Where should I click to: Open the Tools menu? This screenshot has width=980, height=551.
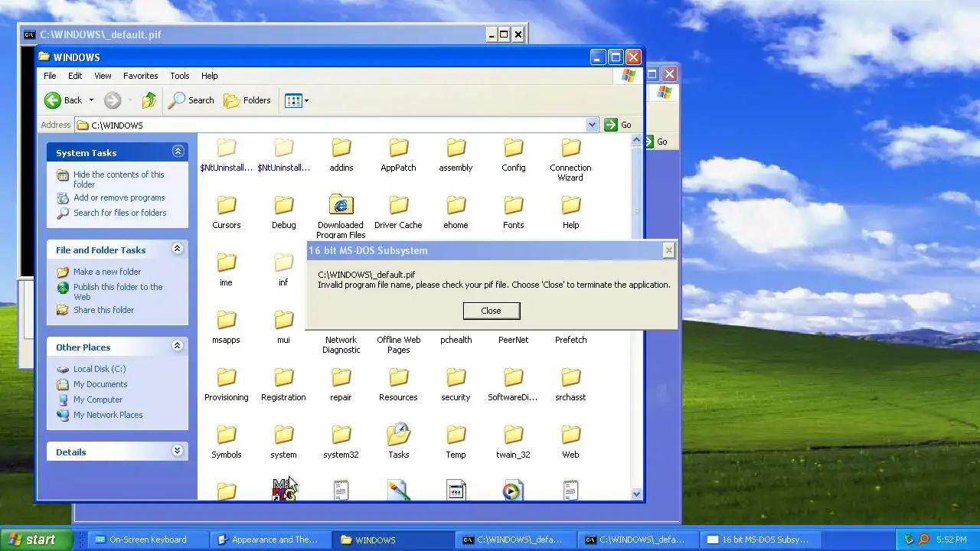click(x=180, y=76)
